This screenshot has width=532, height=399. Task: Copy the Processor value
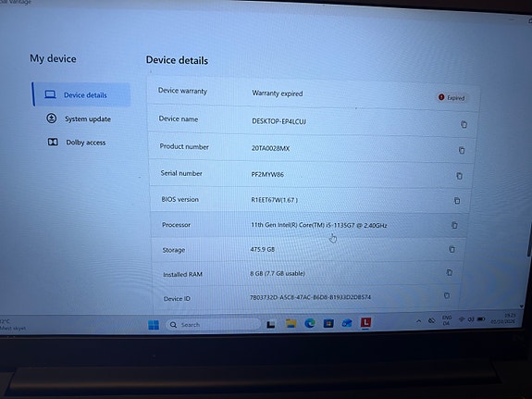coord(454,225)
